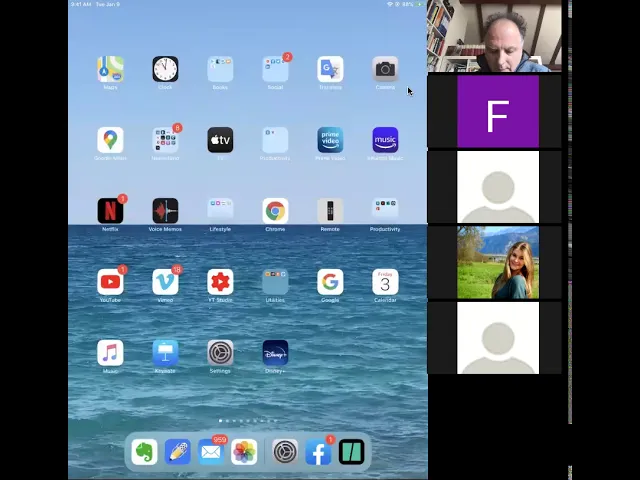Launch the Netflix app
The width and height of the screenshot is (640, 480).
click(x=110, y=211)
